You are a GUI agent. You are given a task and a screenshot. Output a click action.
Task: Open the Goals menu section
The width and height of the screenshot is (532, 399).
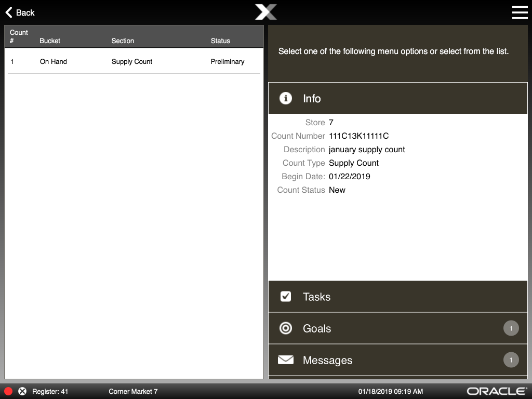tap(398, 328)
